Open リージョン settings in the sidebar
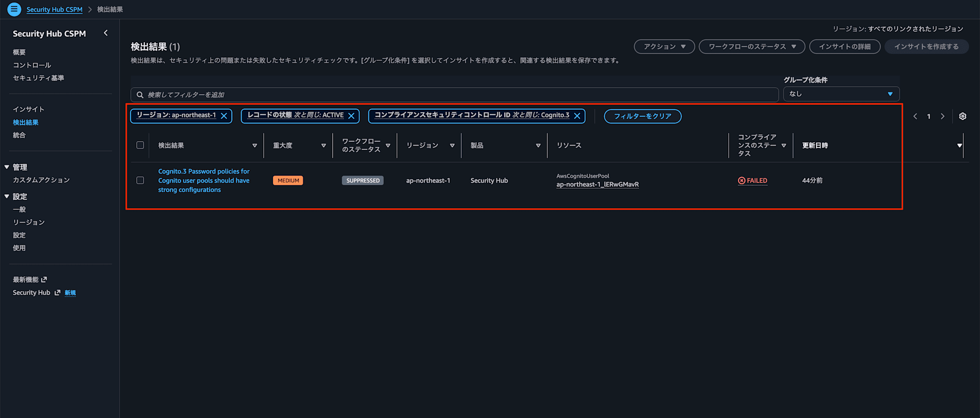The image size is (980, 418). pyautogui.click(x=28, y=222)
